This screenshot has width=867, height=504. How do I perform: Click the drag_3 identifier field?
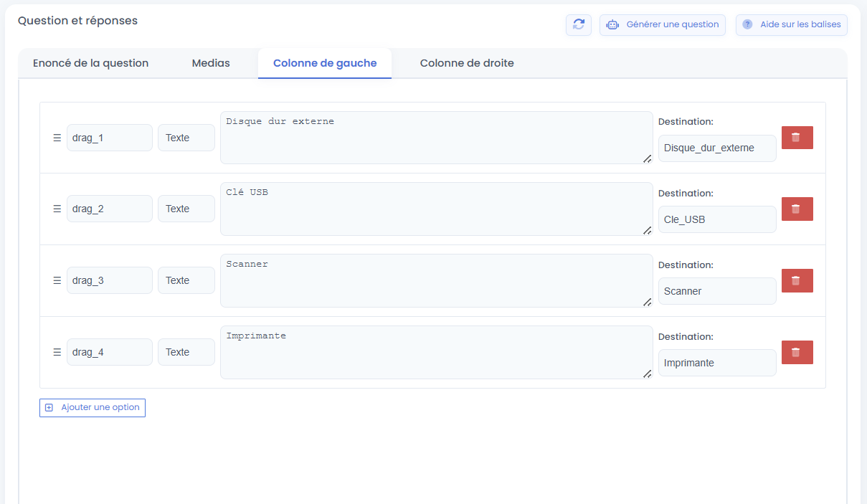[110, 280]
